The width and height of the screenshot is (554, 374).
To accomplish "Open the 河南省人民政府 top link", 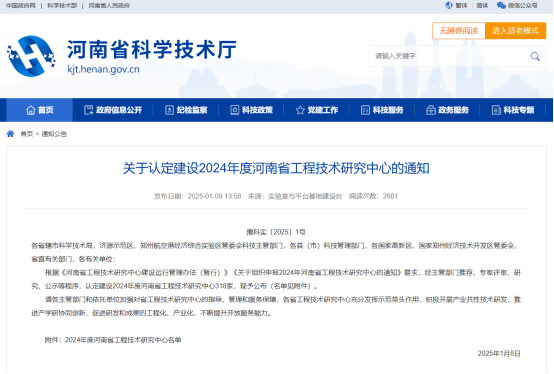I will coord(109,6).
